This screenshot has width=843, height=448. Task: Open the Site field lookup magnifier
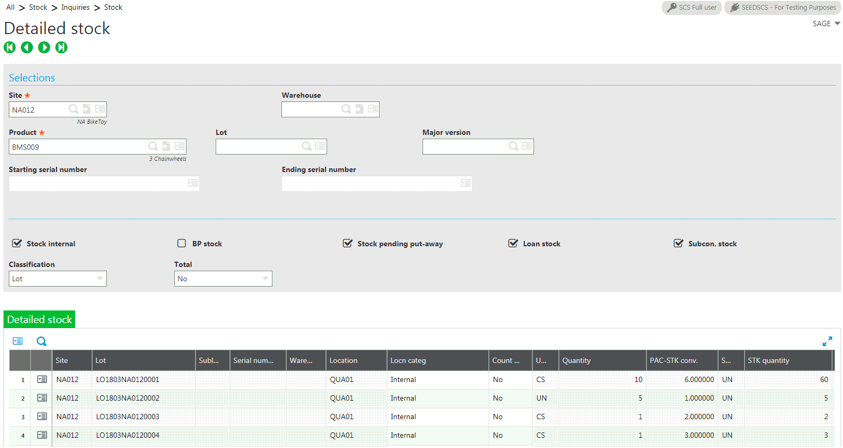(73, 109)
